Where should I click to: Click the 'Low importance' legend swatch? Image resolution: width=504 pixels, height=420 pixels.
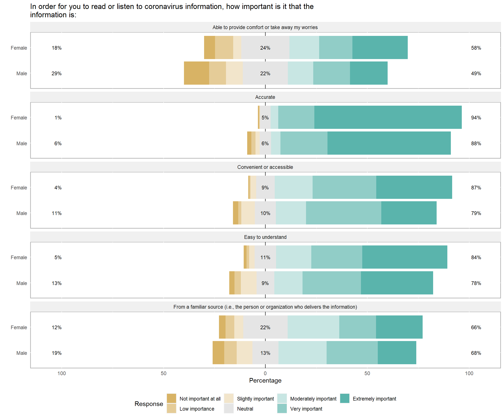click(171, 408)
